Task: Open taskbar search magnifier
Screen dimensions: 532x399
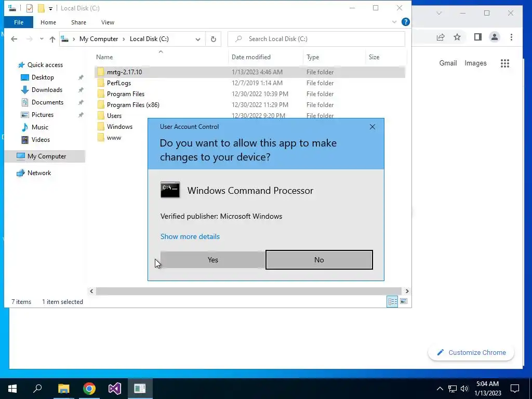Action: [37, 389]
